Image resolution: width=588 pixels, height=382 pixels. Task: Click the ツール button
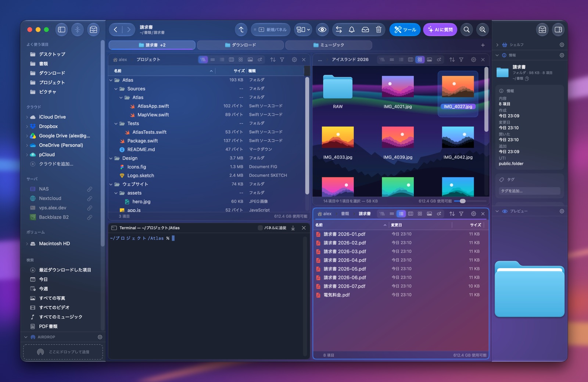(x=405, y=30)
